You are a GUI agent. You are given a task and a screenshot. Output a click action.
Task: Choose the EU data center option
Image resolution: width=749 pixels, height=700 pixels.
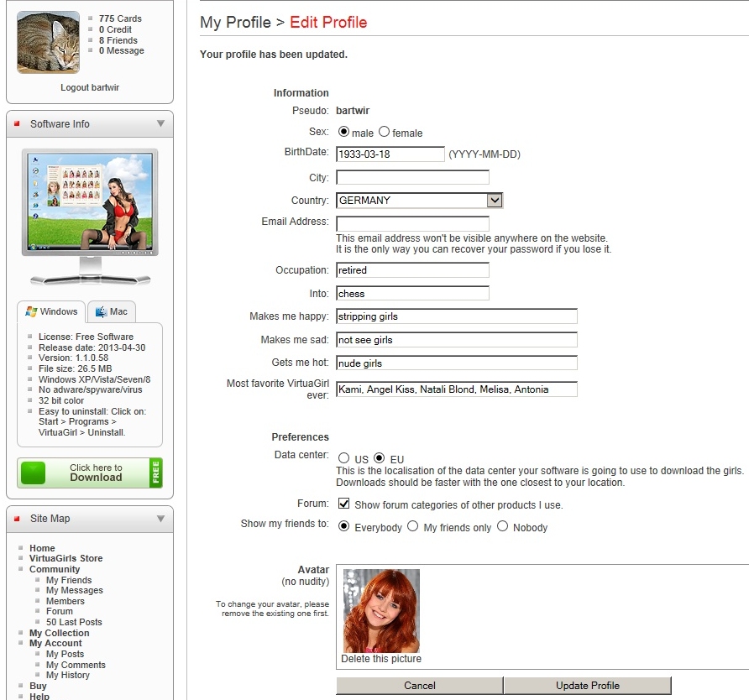tap(379, 458)
